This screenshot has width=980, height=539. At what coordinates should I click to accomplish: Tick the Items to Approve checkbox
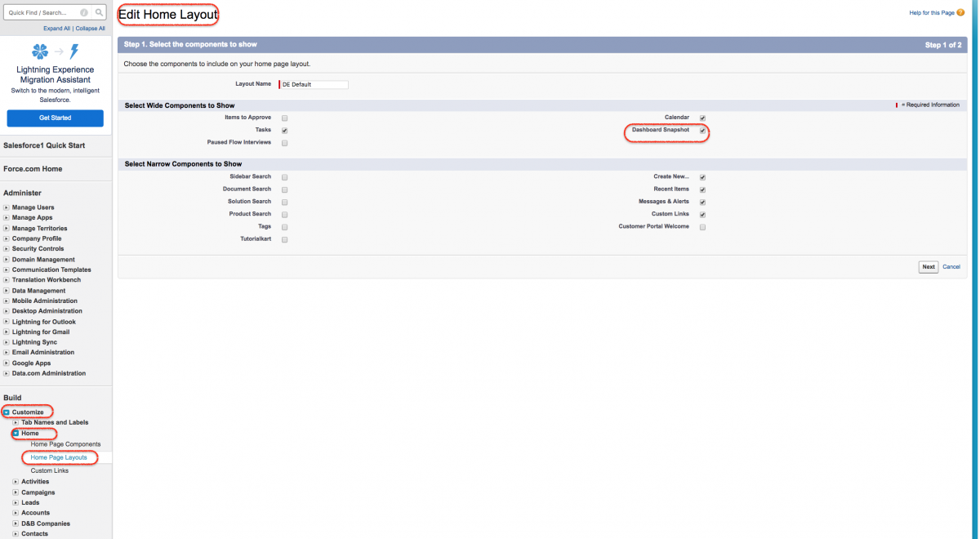coord(285,118)
